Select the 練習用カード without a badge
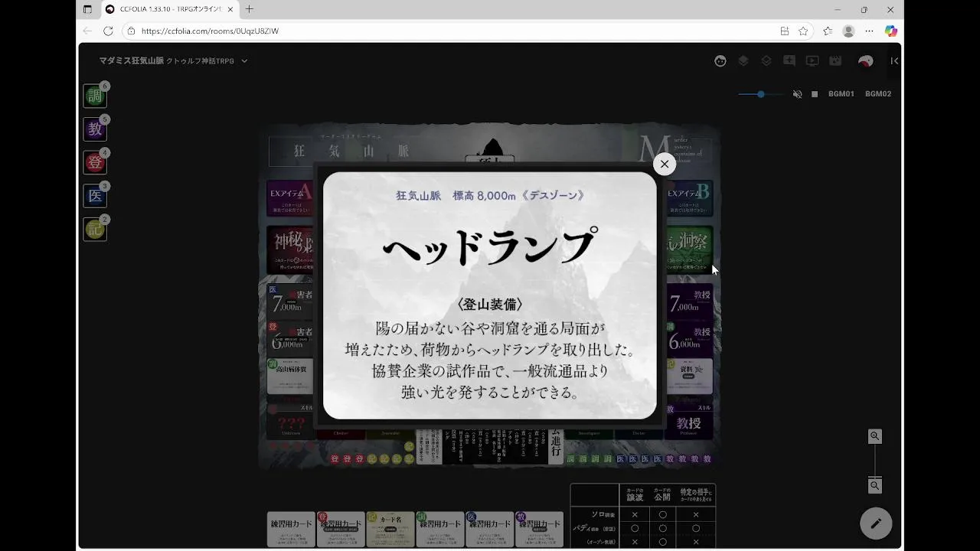This screenshot has width=980, height=551. [291, 530]
